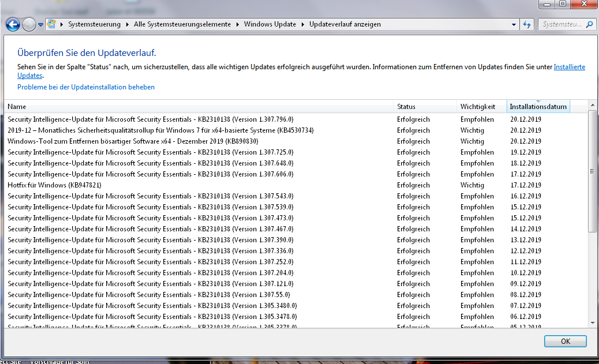Screen dimensions: 599x364
Task: Sort by Wichtigkeit column header
Action: (482, 107)
